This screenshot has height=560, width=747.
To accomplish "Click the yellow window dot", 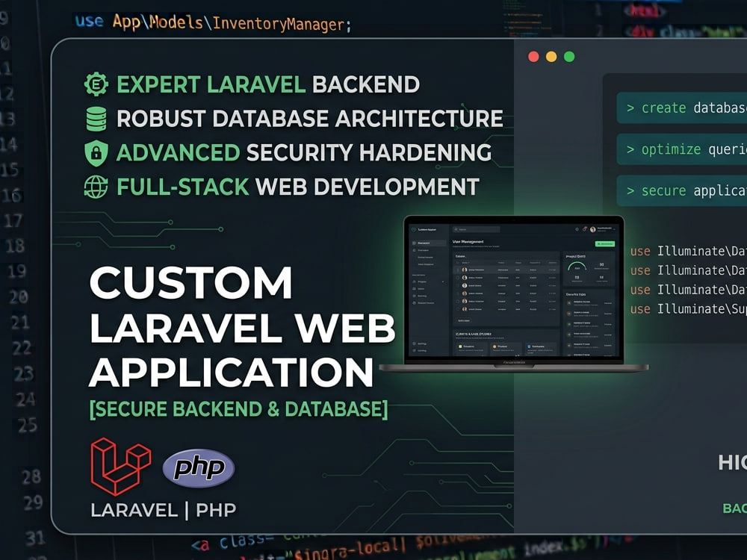I will 551,57.
